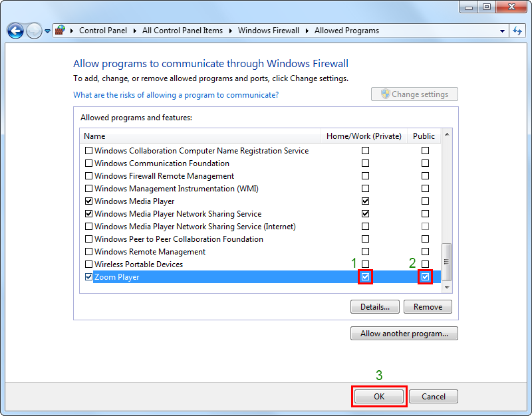
Task: Navigate to Windows Firewall breadcrumb
Action: click(x=269, y=31)
